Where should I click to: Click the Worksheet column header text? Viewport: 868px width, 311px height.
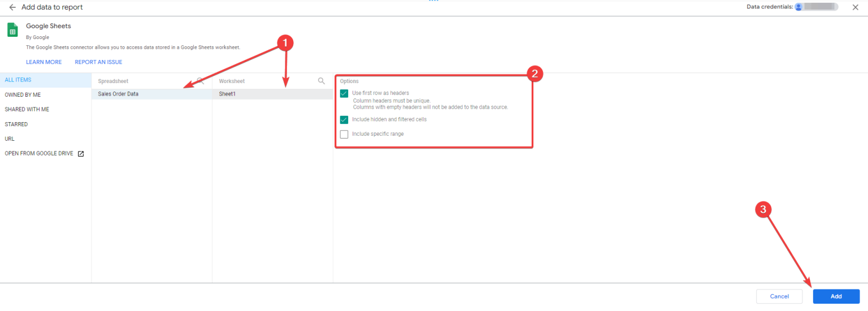pyautogui.click(x=232, y=81)
